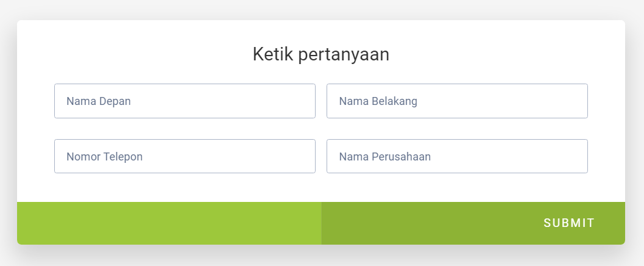644x266 pixels.
Task: Activate the last name entry box
Action: (x=457, y=101)
